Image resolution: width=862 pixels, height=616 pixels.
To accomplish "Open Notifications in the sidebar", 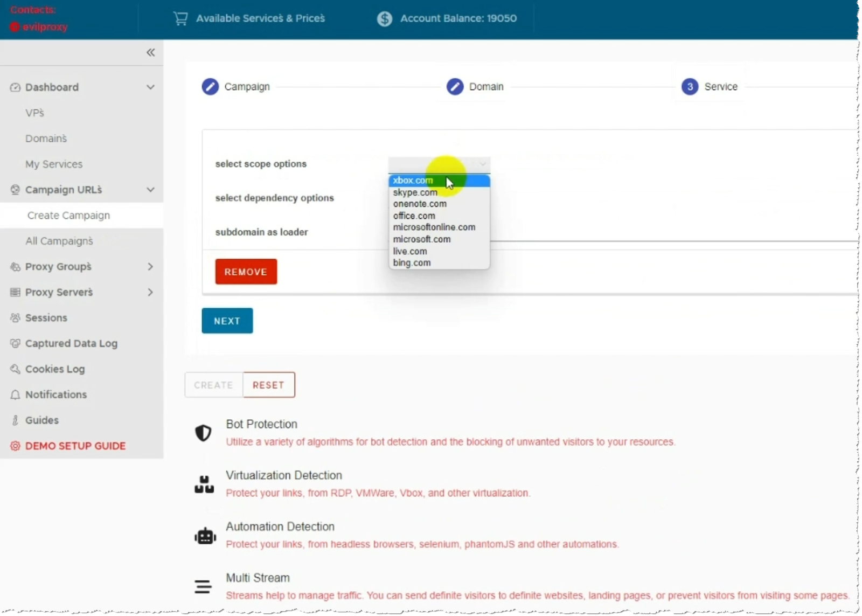I will (x=82, y=394).
